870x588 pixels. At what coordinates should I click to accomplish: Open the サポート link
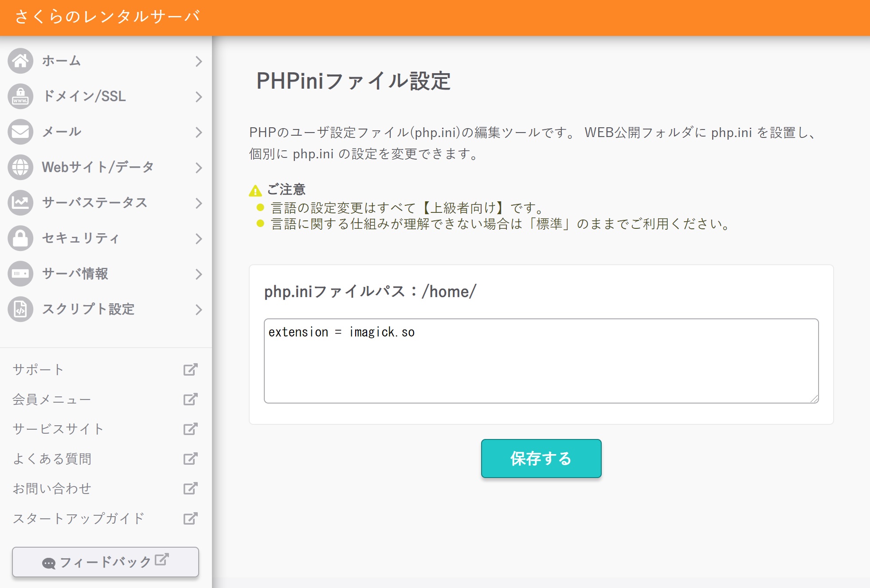click(38, 369)
